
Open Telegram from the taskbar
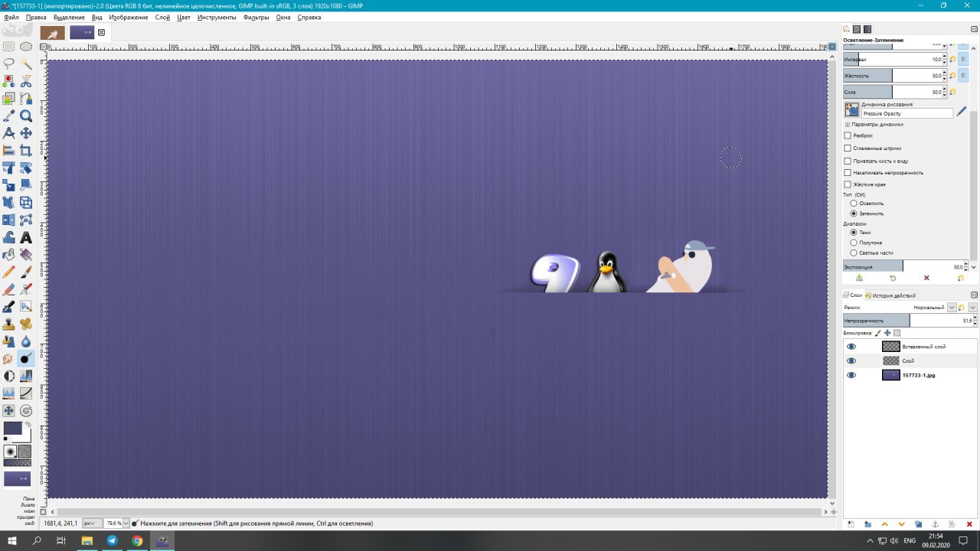(x=112, y=540)
